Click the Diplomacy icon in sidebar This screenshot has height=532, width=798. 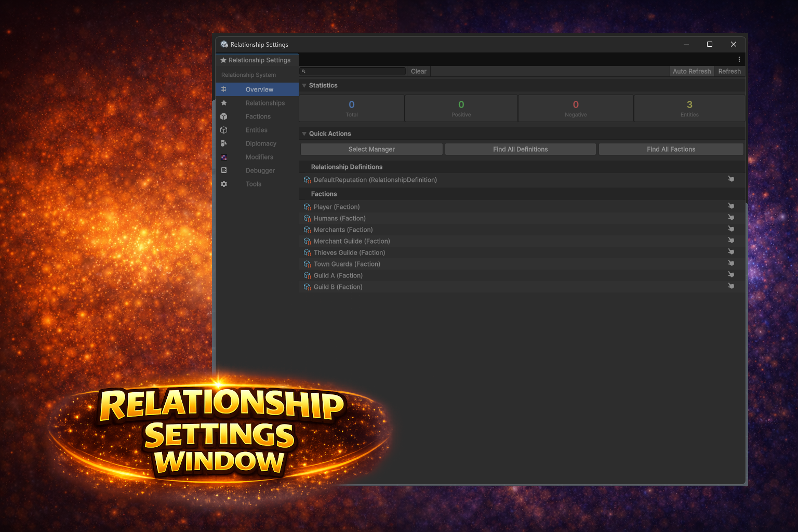[x=224, y=143]
